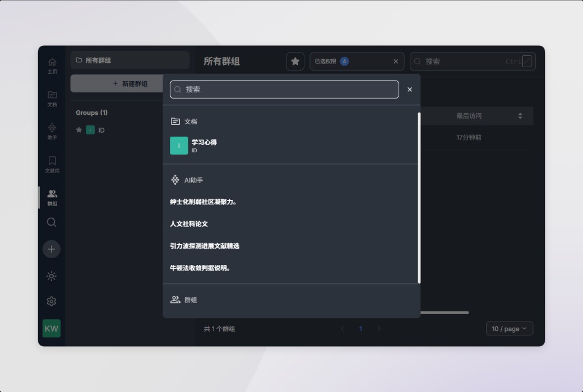Image resolution: width=583 pixels, height=392 pixels.
Task: Open settings via the gear icon
Action: [x=52, y=301]
